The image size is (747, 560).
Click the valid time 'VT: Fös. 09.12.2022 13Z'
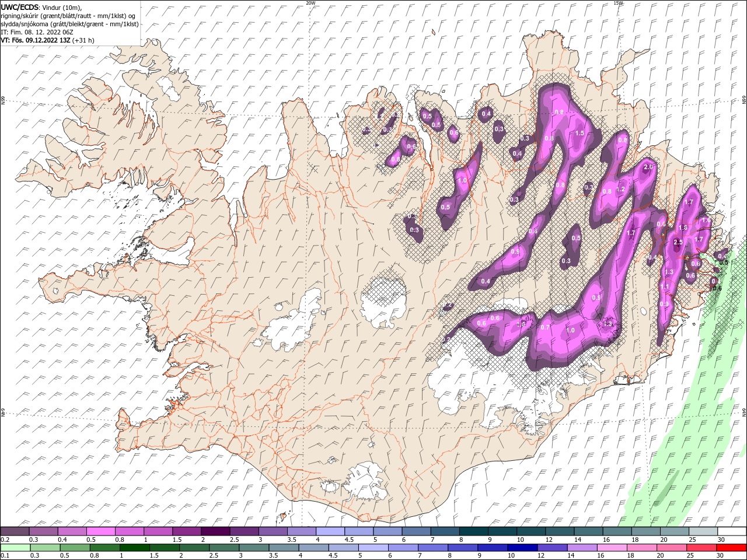[x=36, y=40]
